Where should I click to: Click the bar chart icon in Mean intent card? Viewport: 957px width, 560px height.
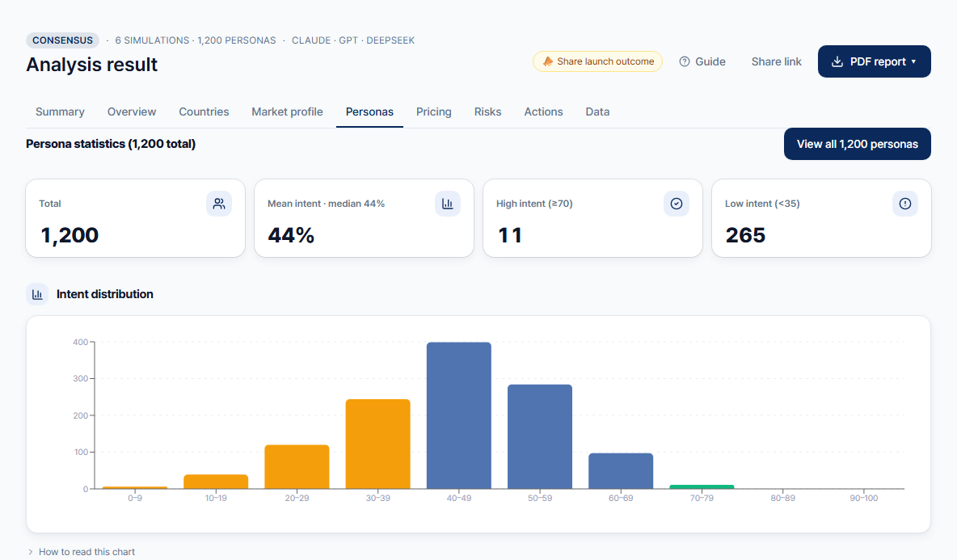(447, 204)
